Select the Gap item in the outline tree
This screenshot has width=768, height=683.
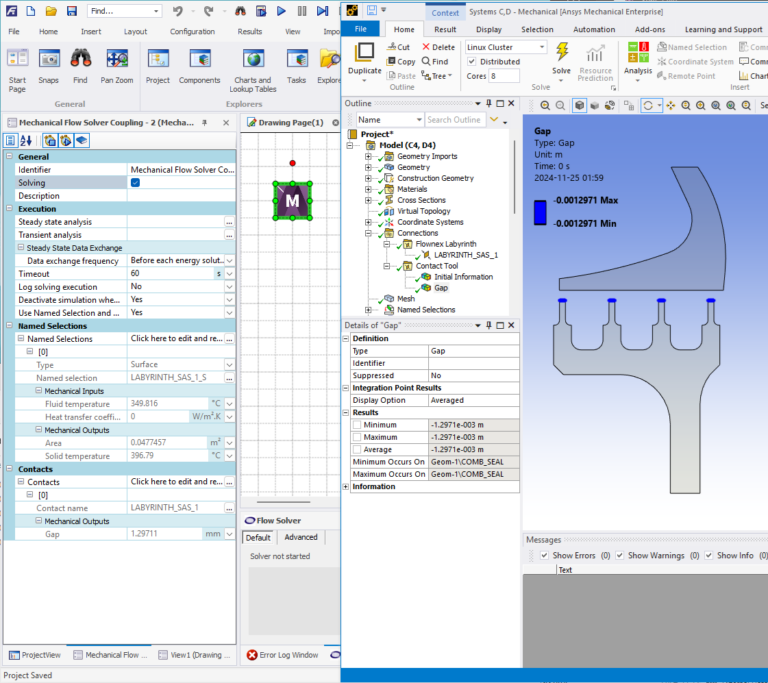441,288
